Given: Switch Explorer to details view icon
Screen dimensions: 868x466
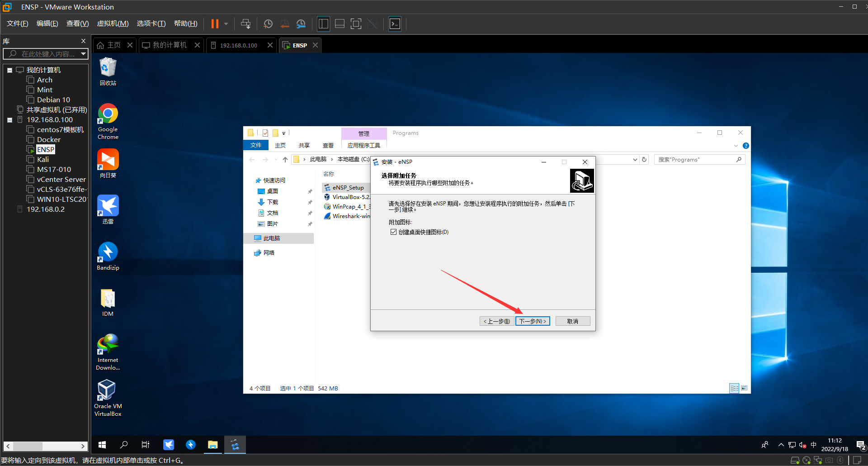Looking at the screenshot, I should [x=734, y=388].
